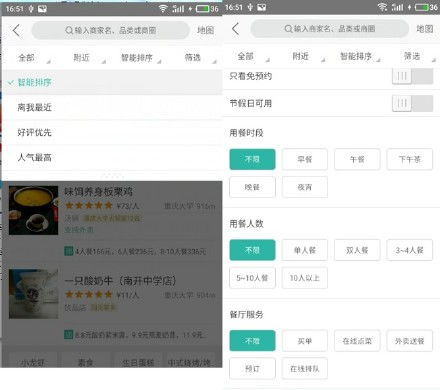Click star rating of 一只酸奶牛
Image resolution: width=440 pixels, height=390 pixels.
(x=89, y=294)
